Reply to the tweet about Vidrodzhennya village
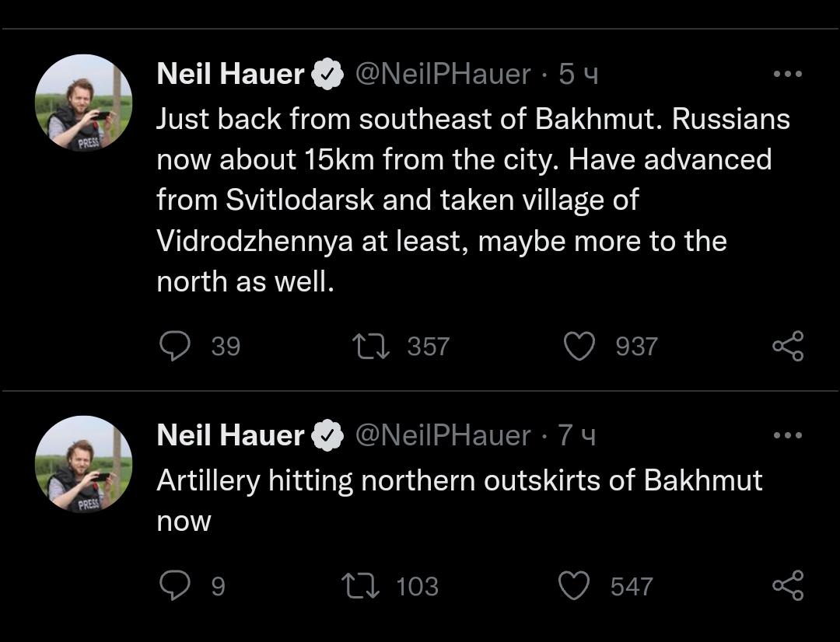840x642 pixels. tap(175, 346)
